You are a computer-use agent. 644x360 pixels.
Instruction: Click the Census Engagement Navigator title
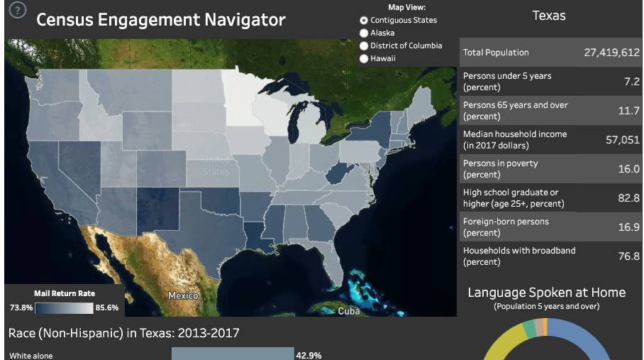[x=161, y=20]
